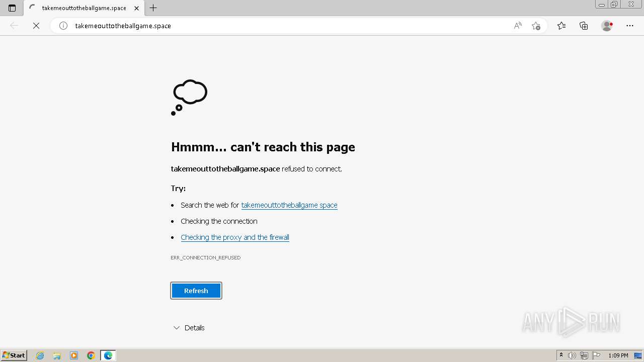Open the Collections icon
This screenshot has height=362, width=644.
coord(584,26)
